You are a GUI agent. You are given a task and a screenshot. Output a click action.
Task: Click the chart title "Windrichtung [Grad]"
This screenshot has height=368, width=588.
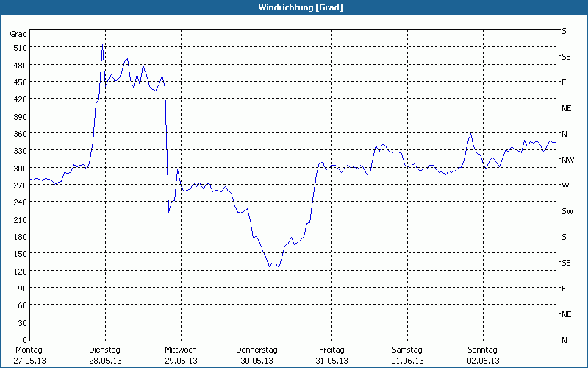301,7
